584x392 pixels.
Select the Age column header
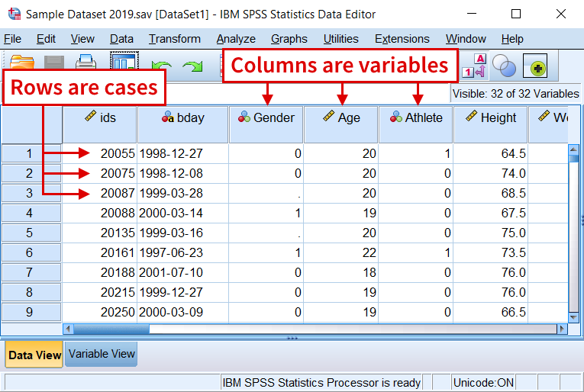(x=341, y=124)
